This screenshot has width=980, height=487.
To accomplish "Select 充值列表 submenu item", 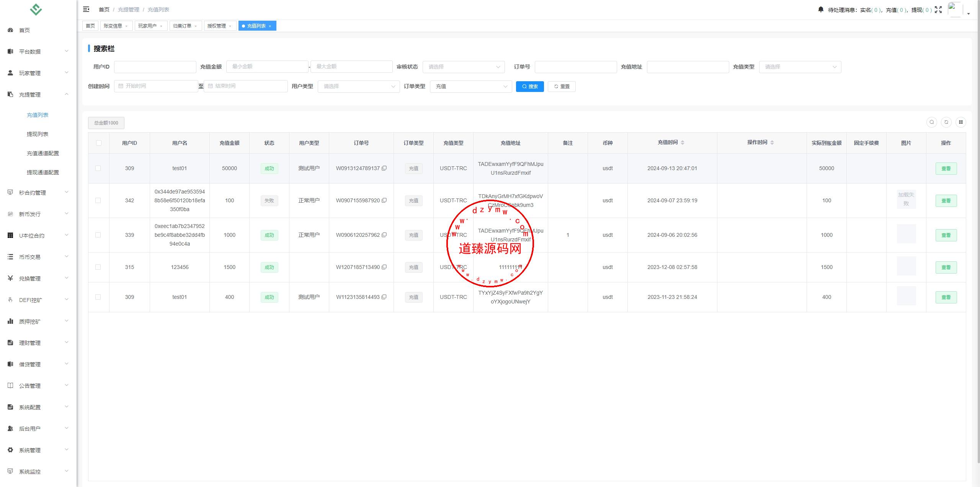I will click(38, 115).
